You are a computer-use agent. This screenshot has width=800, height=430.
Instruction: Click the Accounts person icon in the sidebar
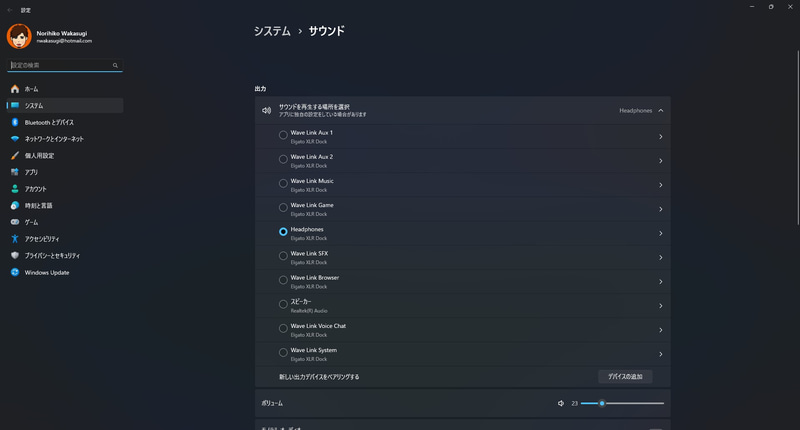tap(15, 189)
